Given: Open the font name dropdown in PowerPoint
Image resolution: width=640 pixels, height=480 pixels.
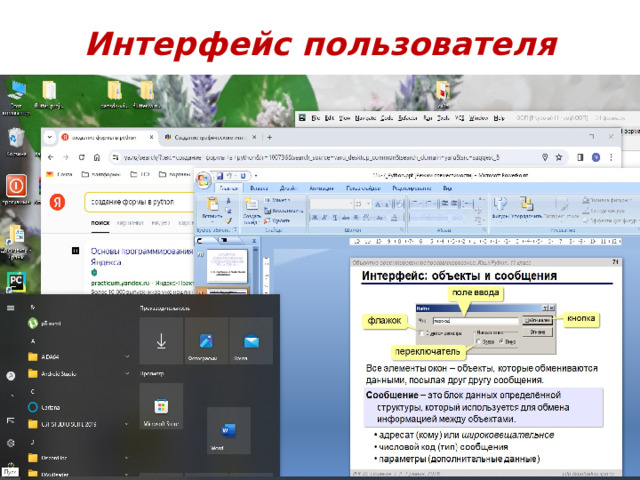Looking at the screenshot, I should [x=350, y=204].
